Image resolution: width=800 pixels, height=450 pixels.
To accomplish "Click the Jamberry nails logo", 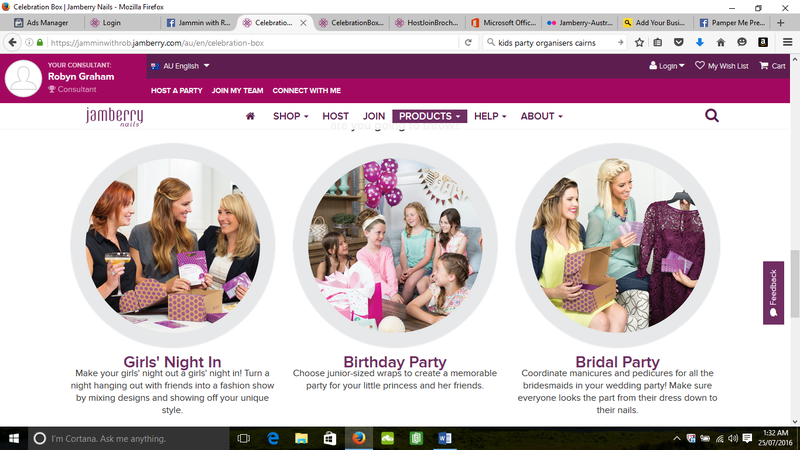I will point(114,116).
